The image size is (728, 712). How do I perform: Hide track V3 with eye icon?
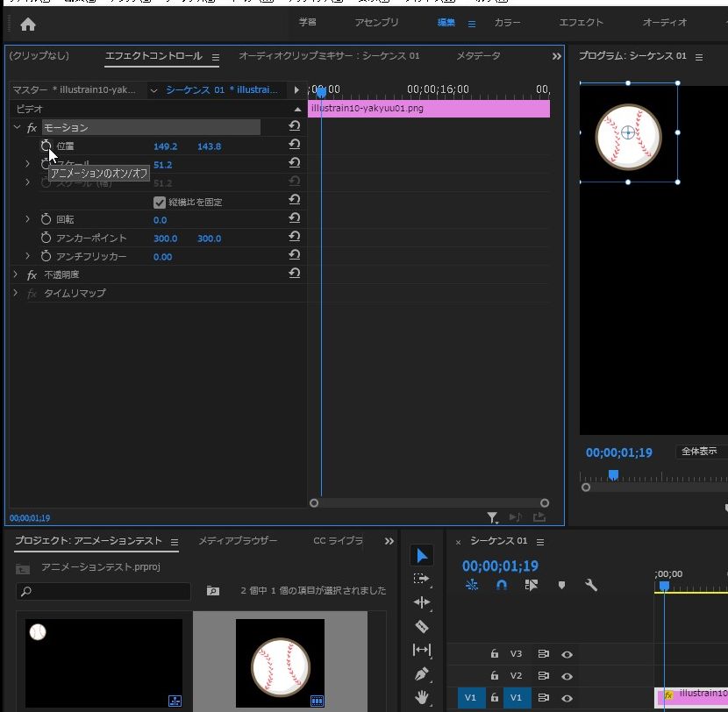(567, 654)
